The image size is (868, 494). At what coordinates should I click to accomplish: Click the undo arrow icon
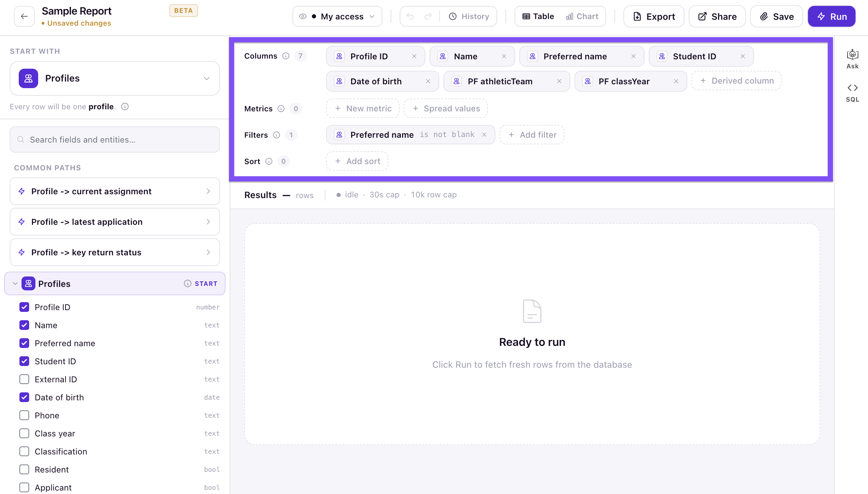(410, 16)
